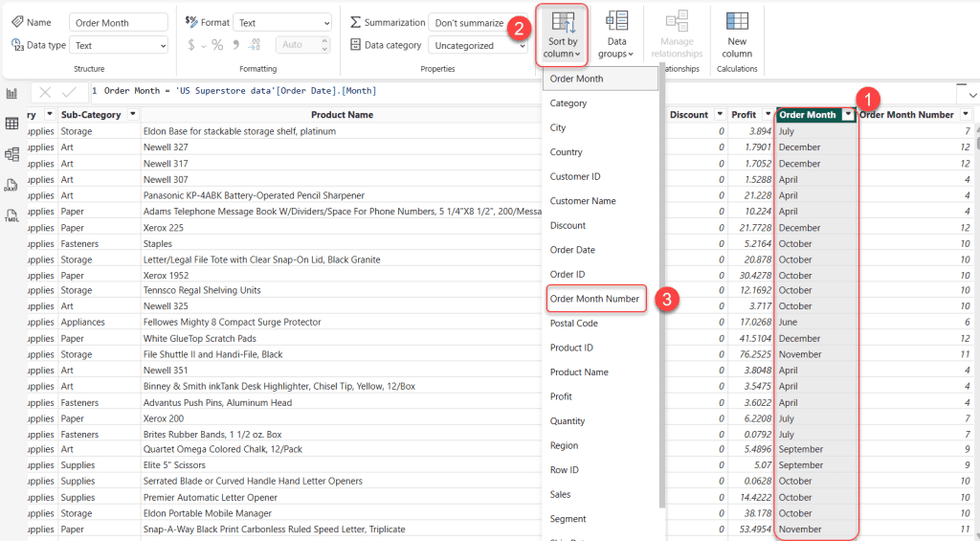This screenshot has height=541, width=980.
Task: Select Discount in sort list
Action: pos(600,225)
